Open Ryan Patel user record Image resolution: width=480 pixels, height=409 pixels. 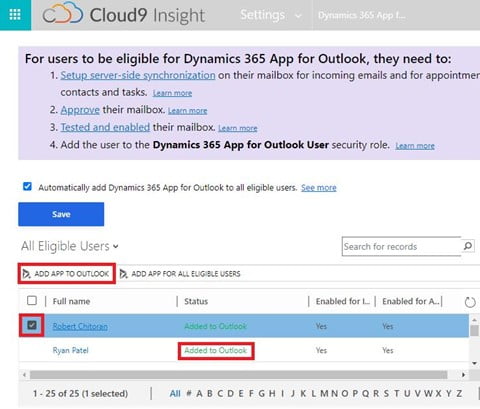coord(70,350)
